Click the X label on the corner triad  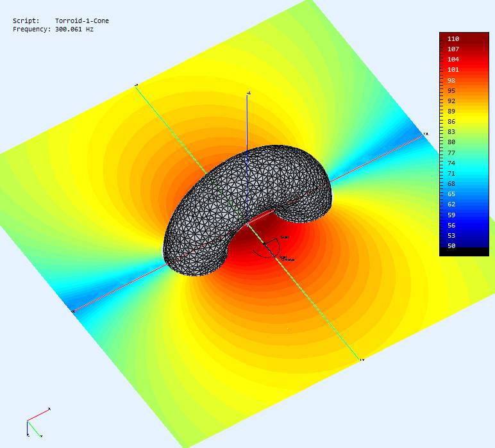[49, 409]
